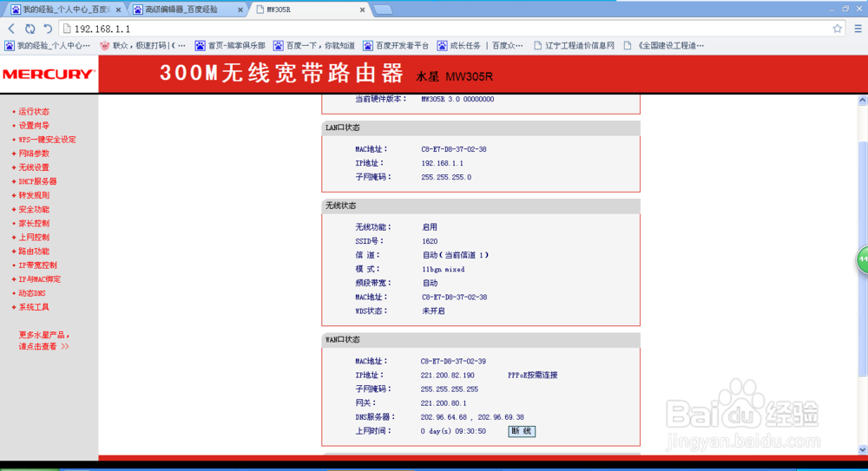Expand IP与MAC绑定 menu
The image size is (868, 471).
pyautogui.click(x=40, y=279)
